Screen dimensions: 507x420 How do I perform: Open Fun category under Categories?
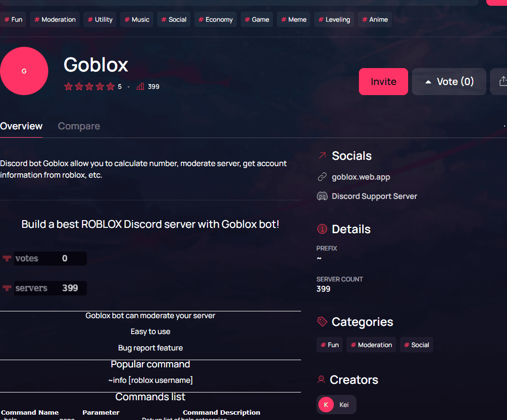click(329, 345)
